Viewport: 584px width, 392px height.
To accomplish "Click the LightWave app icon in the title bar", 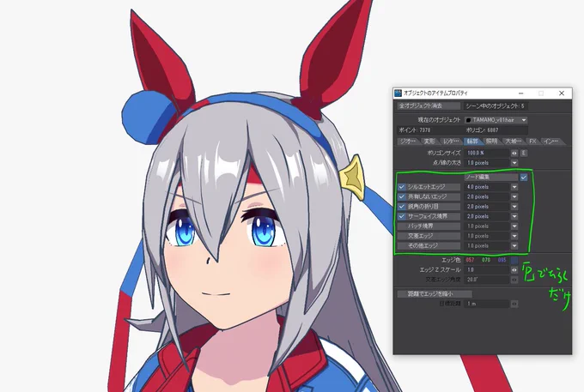I will coord(398,93).
